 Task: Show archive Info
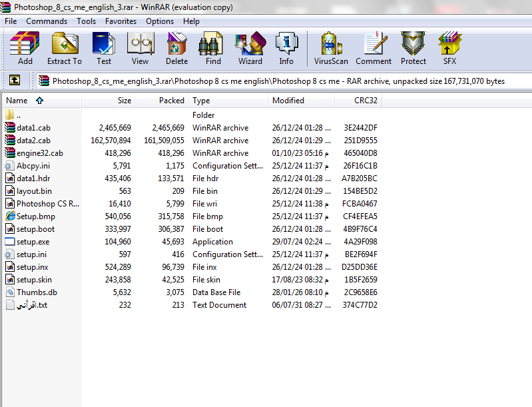click(x=286, y=48)
